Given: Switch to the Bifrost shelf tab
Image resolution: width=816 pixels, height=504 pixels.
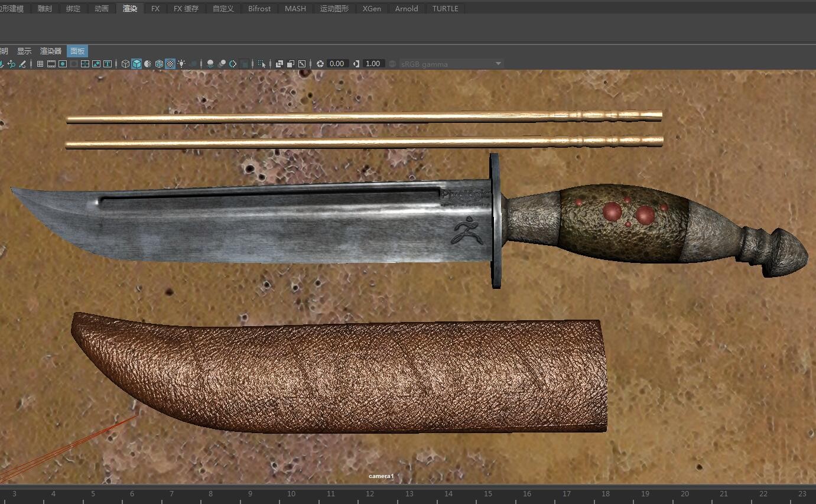Looking at the screenshot, I should pyautogui.click(x=259, y=9).
